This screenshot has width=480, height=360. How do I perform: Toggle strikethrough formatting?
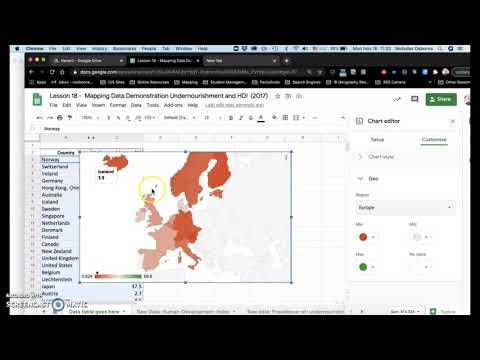[x=251, y=118]
